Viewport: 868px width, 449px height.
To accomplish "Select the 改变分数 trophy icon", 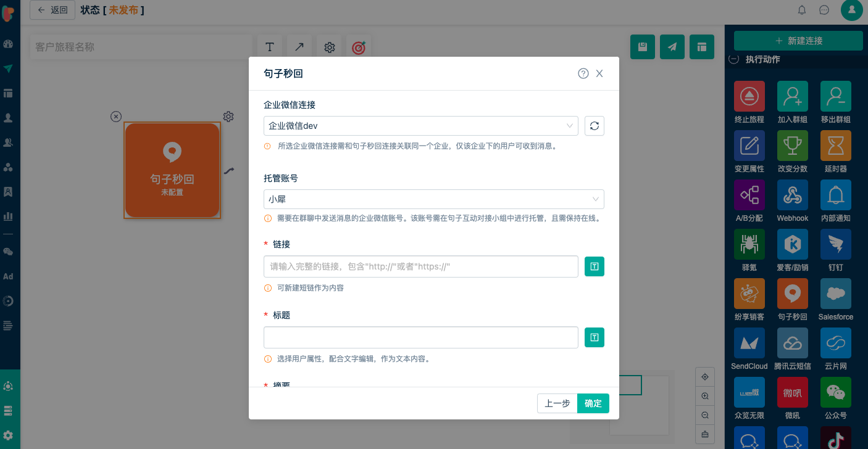I will click(793, 146).
